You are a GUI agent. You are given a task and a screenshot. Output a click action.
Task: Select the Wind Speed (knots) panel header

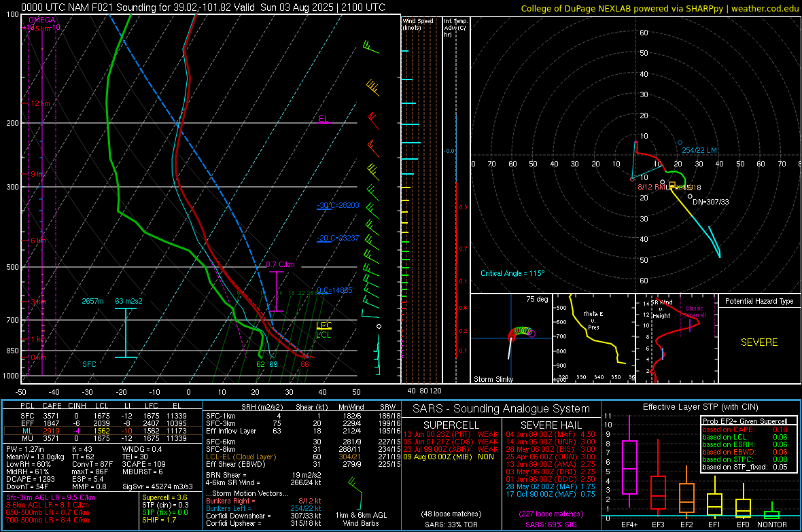(418, 24)
